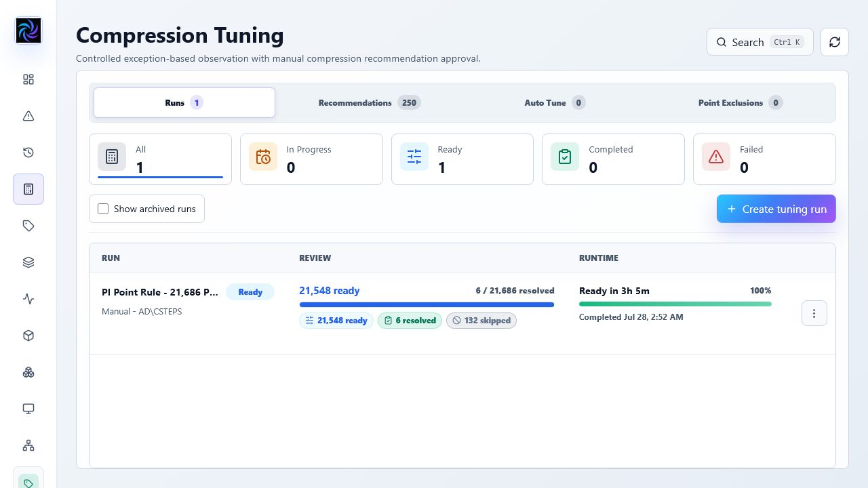Click the 6 resolved chip
This screenshot has width=868, height=488.
pos(410,321)
